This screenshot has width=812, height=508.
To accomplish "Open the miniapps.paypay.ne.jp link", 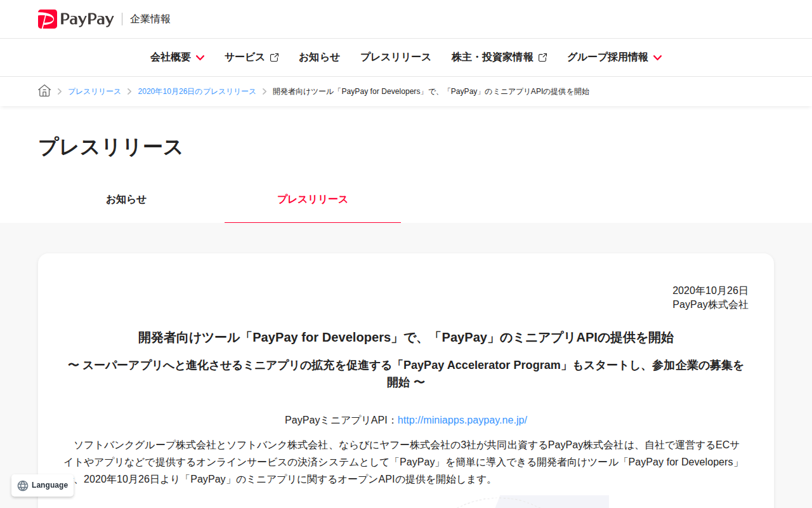I will (462, 420).
